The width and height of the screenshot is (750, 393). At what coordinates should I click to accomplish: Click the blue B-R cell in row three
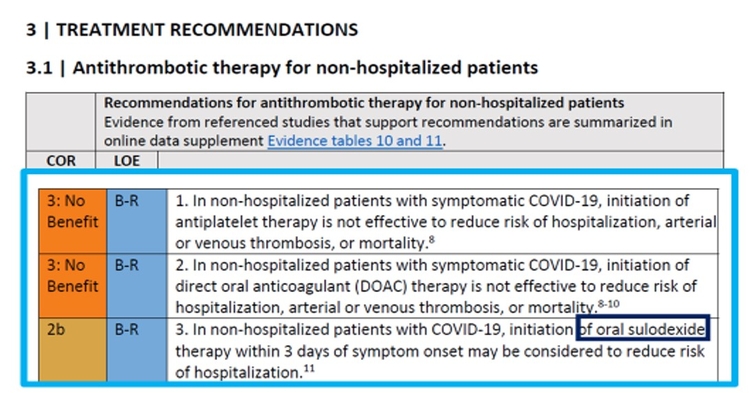(137, 349)
